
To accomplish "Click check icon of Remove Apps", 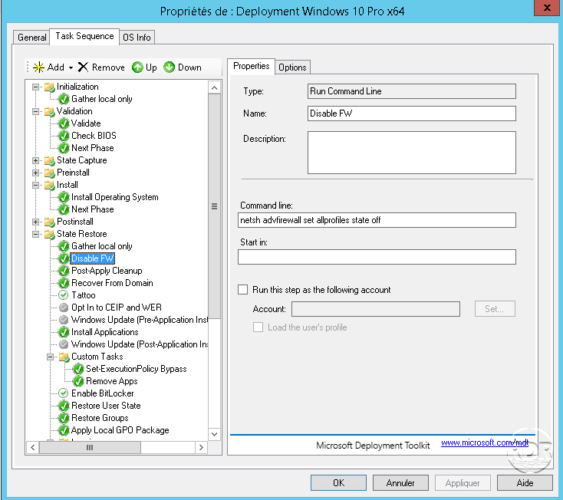I will [x=78, y=381].
